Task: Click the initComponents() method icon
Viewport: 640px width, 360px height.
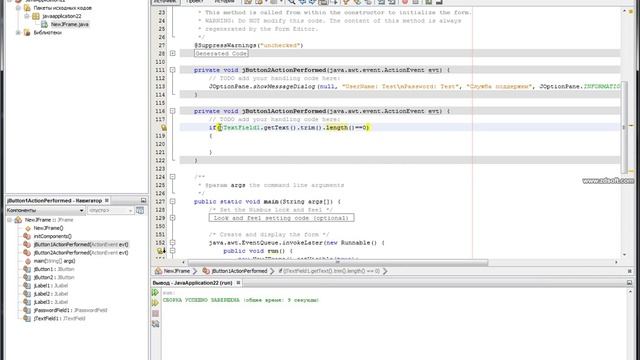Action: pos(27,236)
